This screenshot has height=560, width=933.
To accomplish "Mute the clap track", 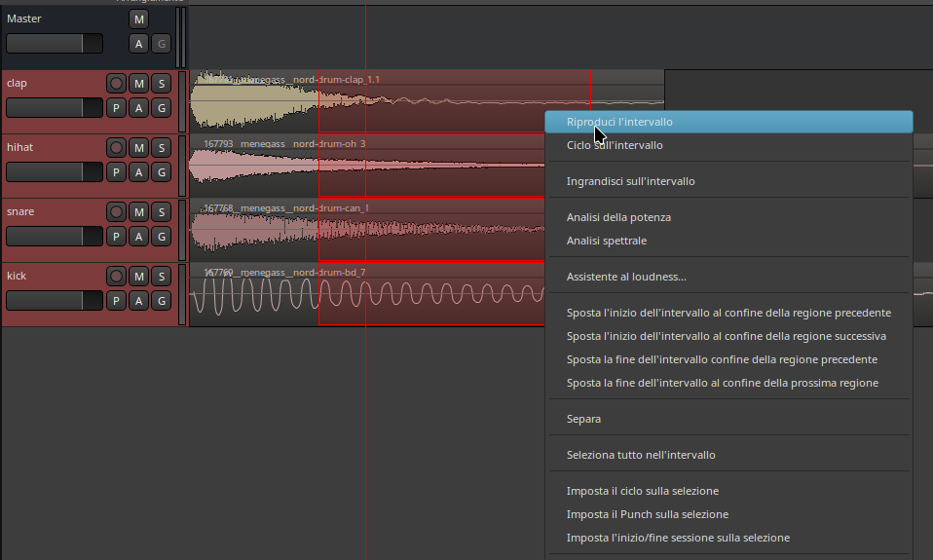I will (138, 84).
